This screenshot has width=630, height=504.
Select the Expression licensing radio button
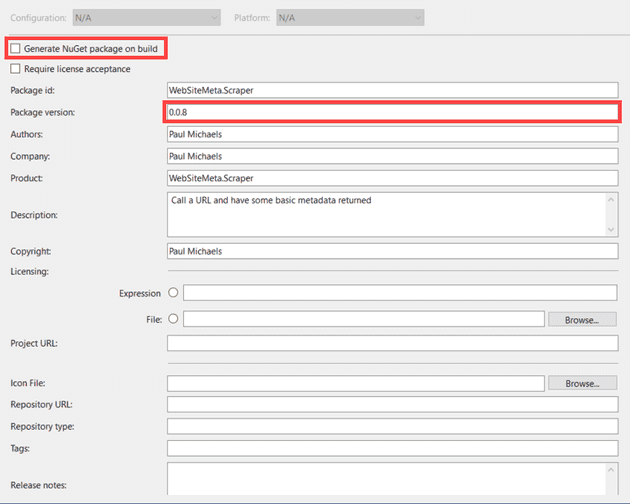coord(173,293)
